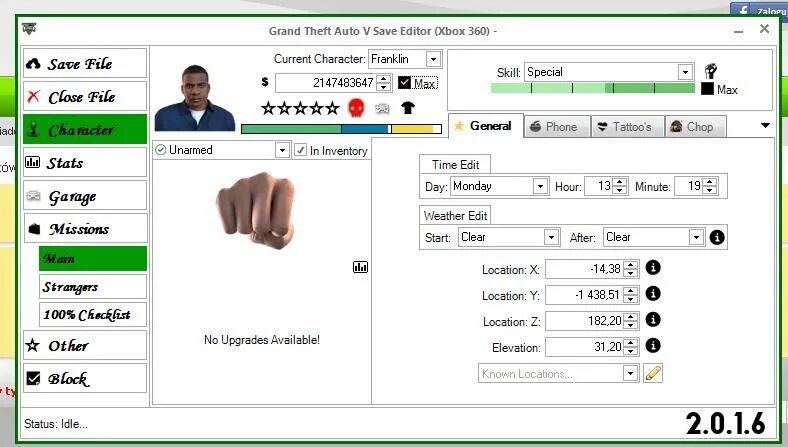Click the Close File button
Image resolution: width=788 pixels, height=447 pixels.
[85, 96]
